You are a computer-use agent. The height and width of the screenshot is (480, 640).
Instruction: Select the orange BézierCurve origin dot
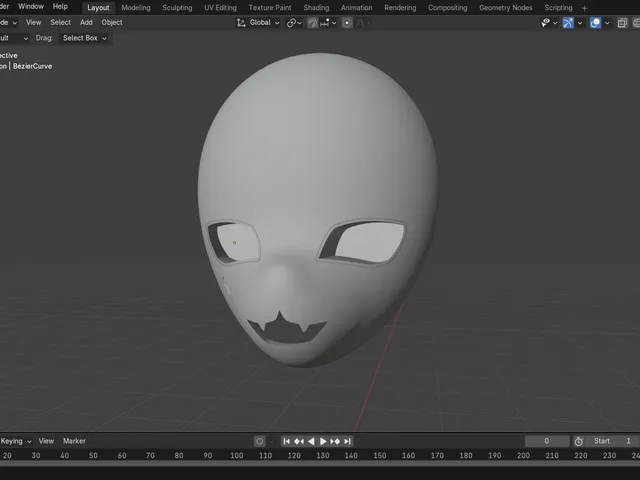[x=234, y=242]
